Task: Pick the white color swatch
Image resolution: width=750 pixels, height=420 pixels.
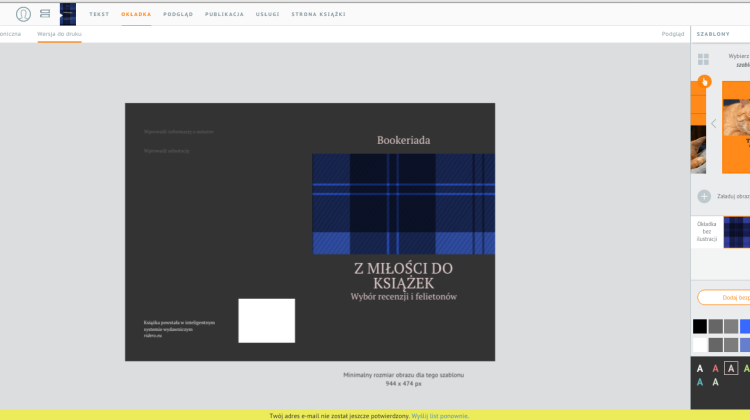Action: click(x=700, y=344)
